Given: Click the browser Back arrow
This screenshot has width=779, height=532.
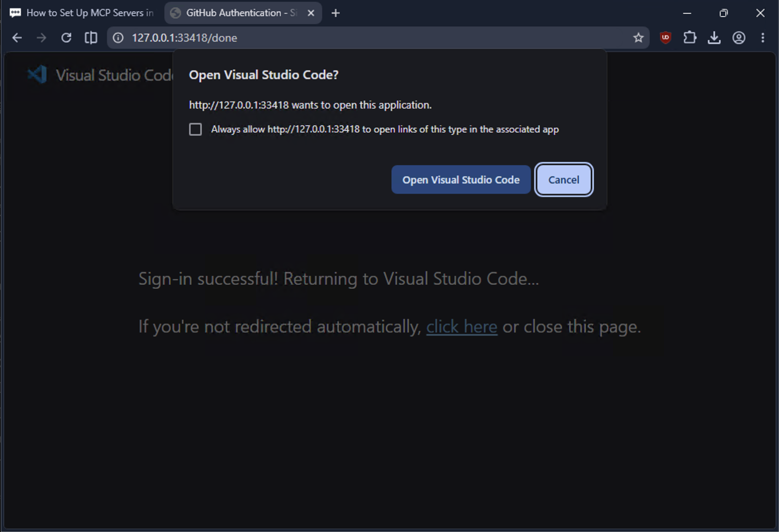Looking at the screenshot, I should tap(17, 38).
